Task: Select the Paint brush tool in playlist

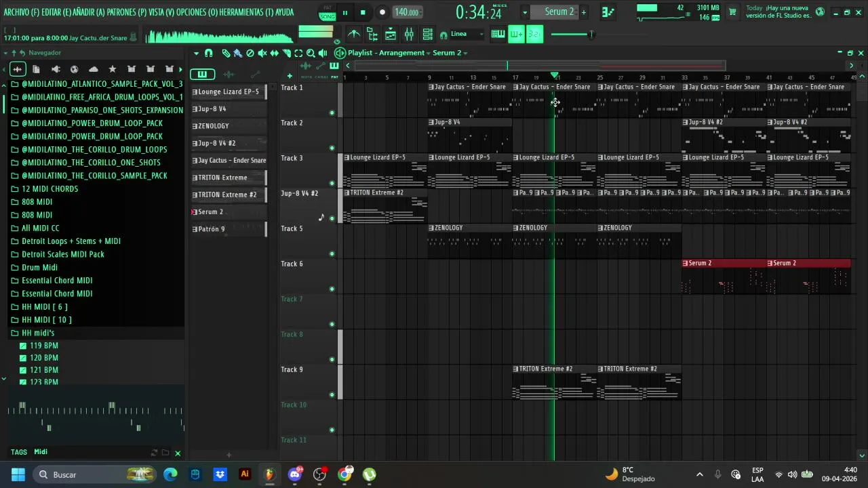Action: pos(238,53)
